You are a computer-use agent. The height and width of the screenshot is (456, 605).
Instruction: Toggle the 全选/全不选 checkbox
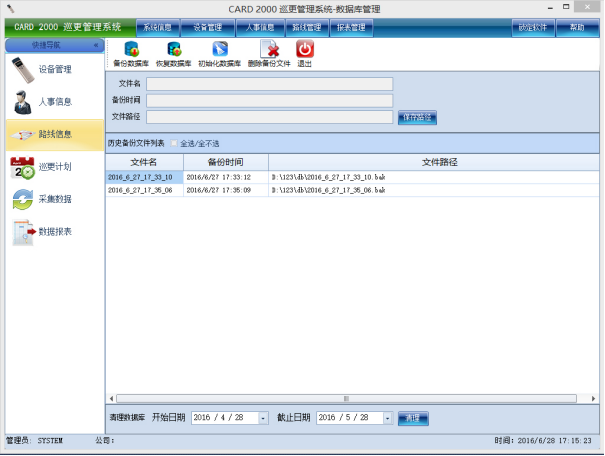coord(174,143)
